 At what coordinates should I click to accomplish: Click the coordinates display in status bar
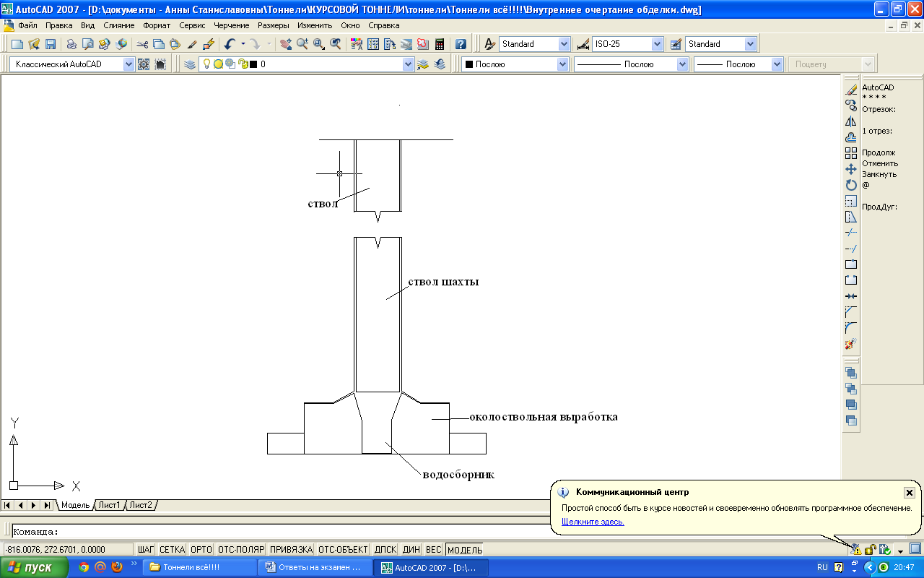pos(69,550)
